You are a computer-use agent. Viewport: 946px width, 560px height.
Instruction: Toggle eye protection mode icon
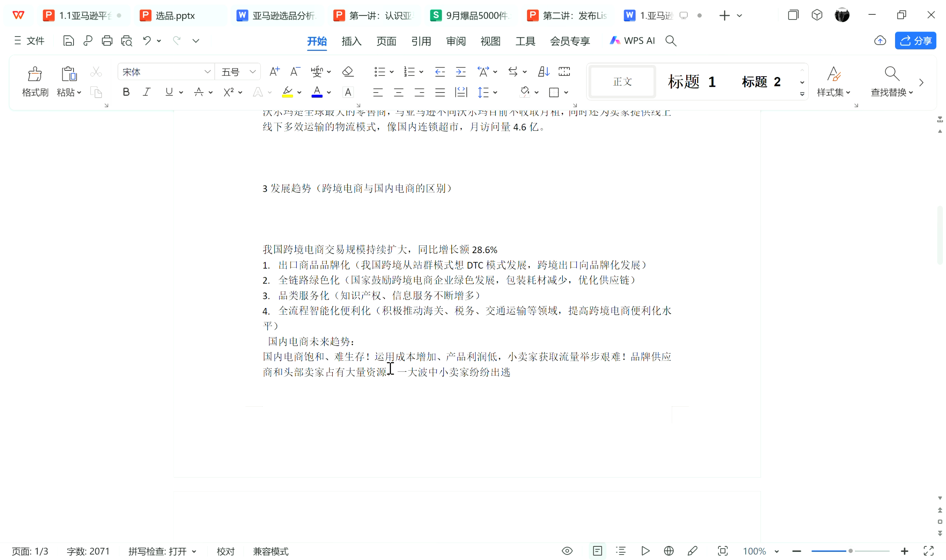(567, 551)
